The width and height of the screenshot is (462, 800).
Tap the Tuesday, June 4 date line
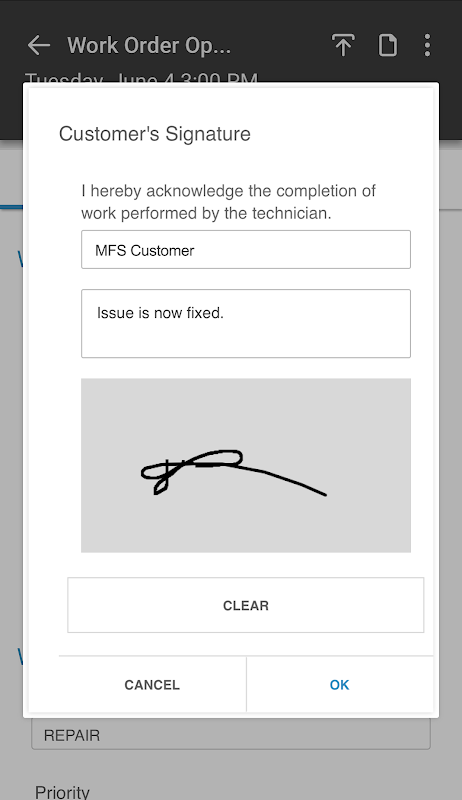[142, 78]
